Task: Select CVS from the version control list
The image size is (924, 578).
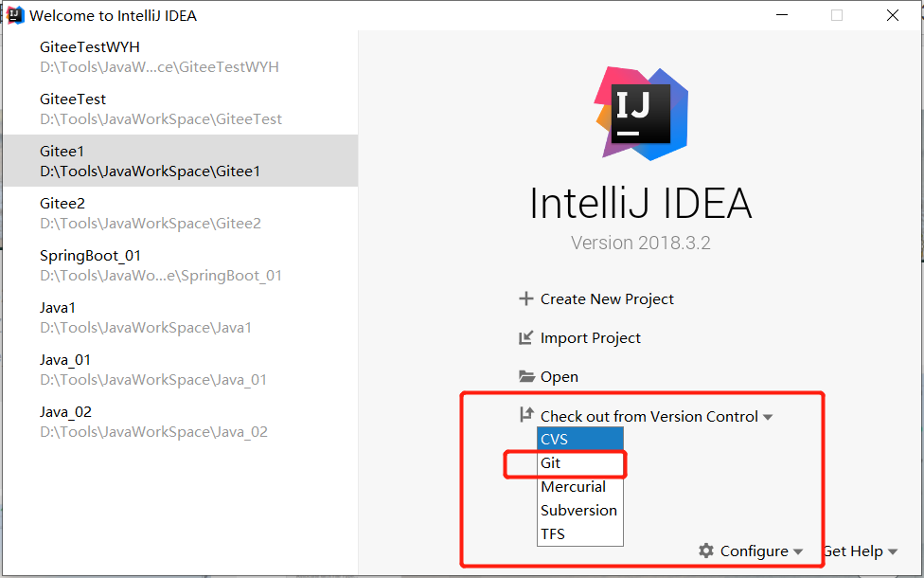Action: (579, 439)
